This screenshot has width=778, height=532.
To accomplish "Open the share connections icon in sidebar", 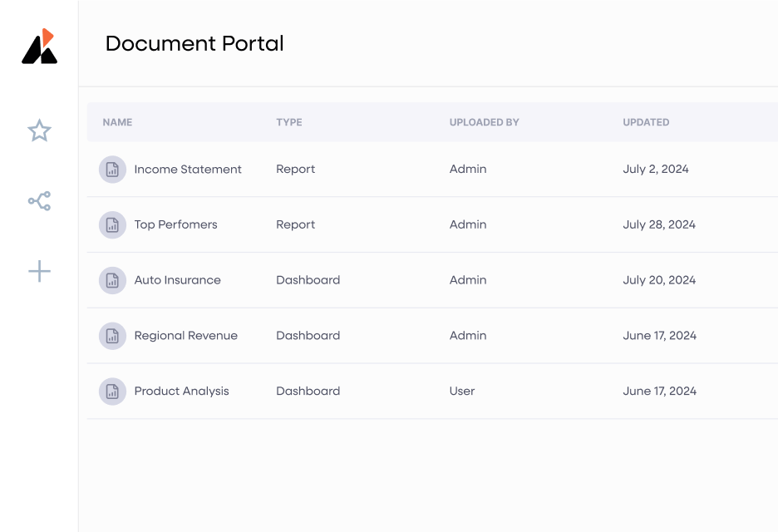I will click(x=39, y=200).
